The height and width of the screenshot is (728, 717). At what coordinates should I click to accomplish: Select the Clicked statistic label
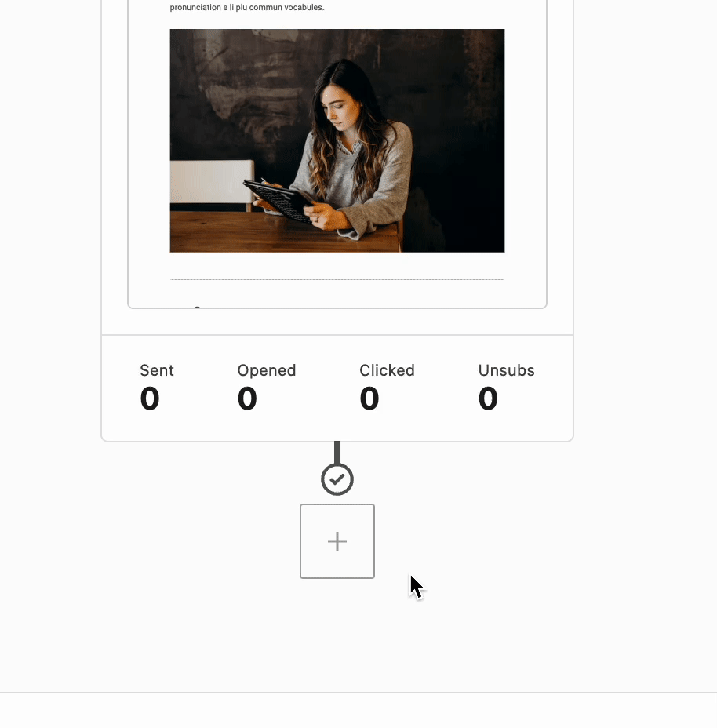[387, 370]
